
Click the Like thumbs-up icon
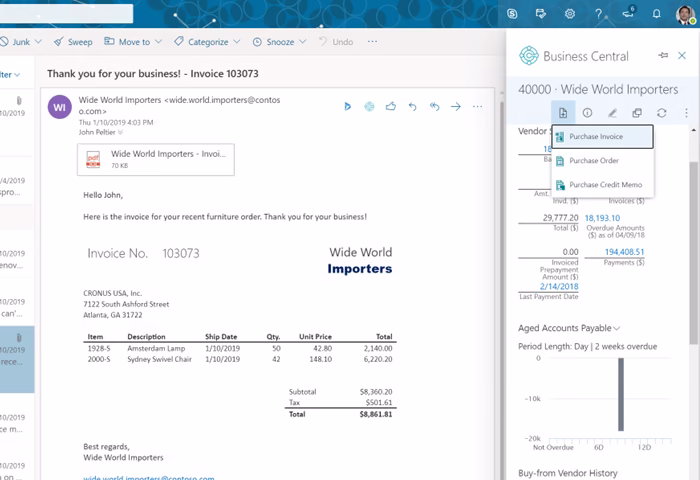click(x=391, y=106)
